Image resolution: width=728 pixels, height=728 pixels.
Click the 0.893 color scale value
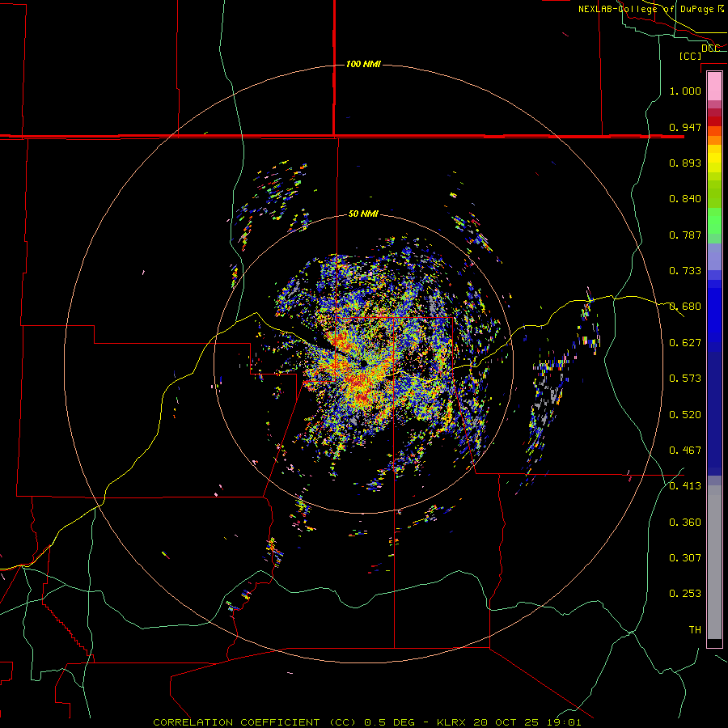[x=685, y=163]
